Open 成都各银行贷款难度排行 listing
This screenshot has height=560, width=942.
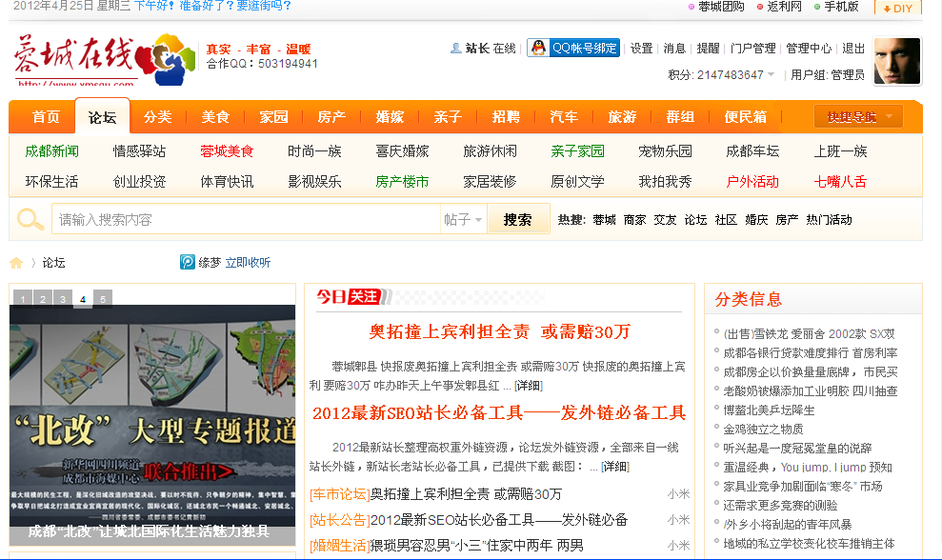point(811,352)
